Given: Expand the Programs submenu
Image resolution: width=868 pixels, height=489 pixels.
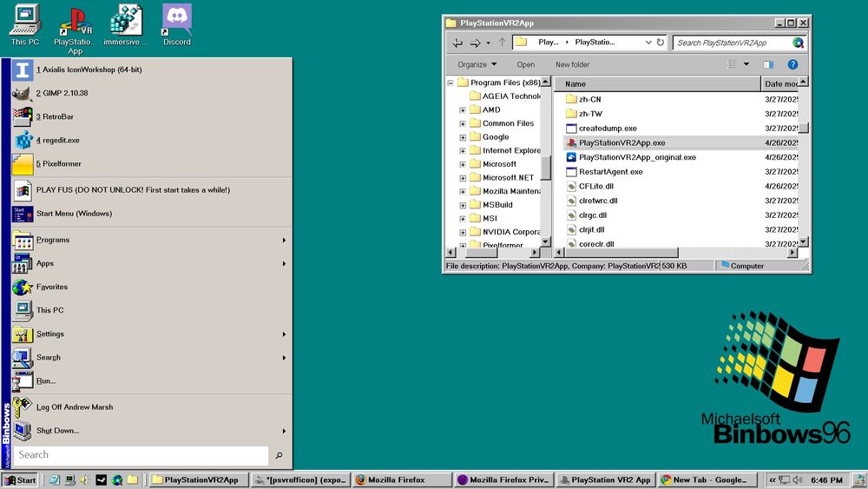Looking at the screenshot, I should coord(152,240).
